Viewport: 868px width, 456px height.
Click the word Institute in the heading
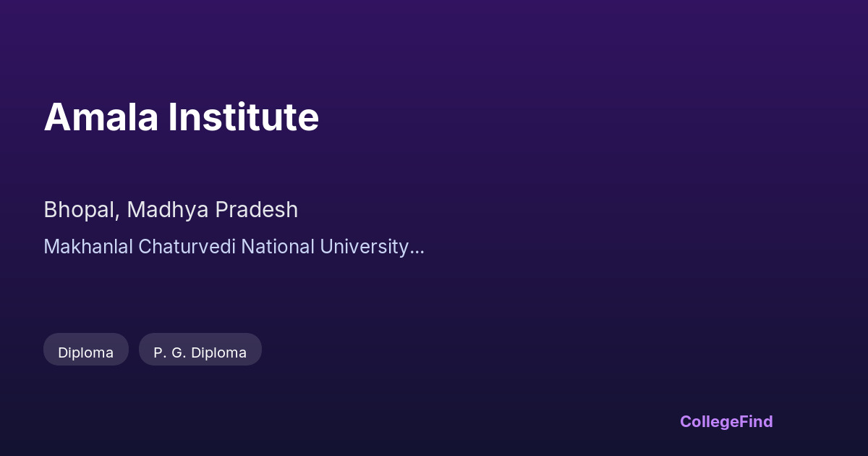coord(243,117)
